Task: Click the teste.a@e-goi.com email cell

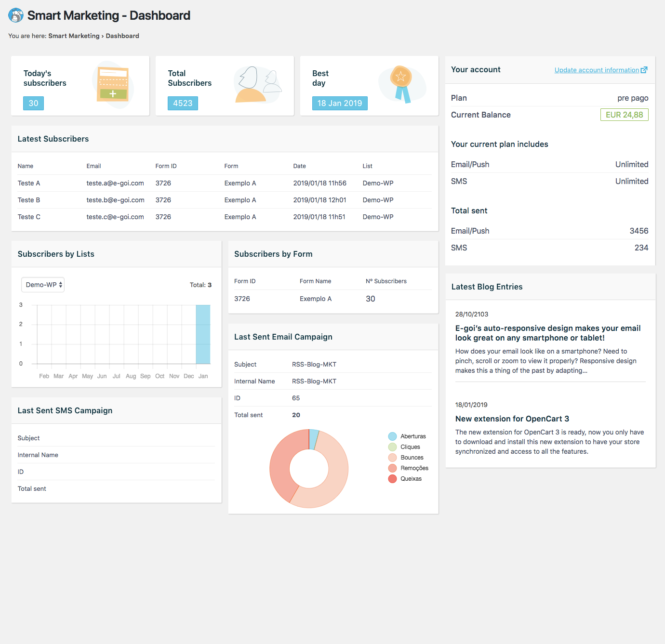Action: [x=115, y=183]
